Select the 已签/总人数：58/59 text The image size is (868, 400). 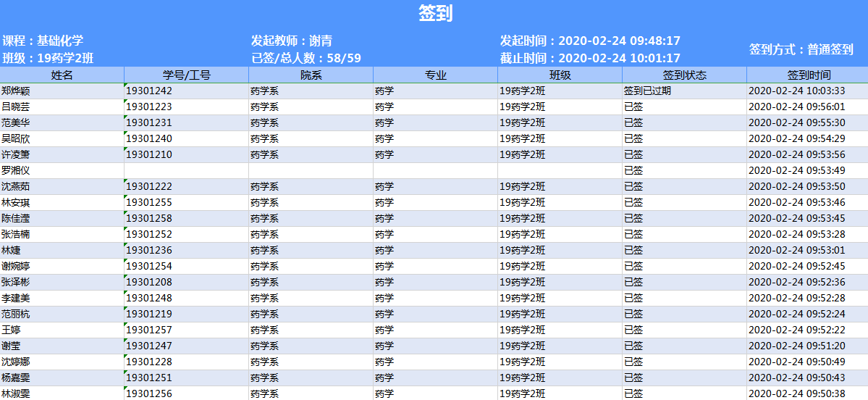click(x=306, y=59)
